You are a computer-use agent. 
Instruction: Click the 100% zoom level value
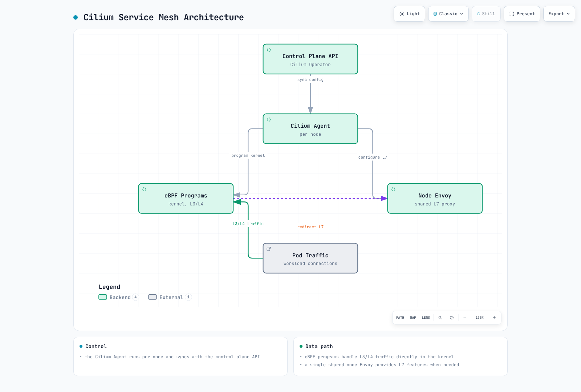(x=480, y=318)
